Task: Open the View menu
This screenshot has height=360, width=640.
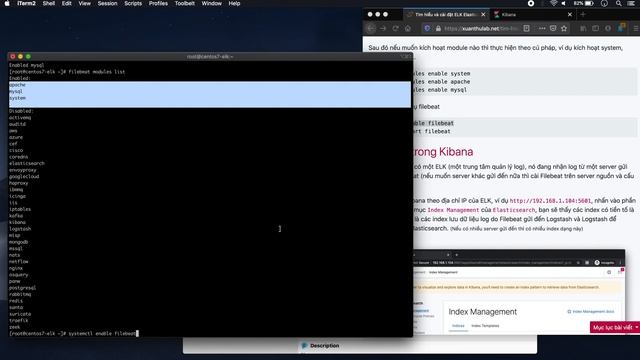Action: [x=84, y=3]
